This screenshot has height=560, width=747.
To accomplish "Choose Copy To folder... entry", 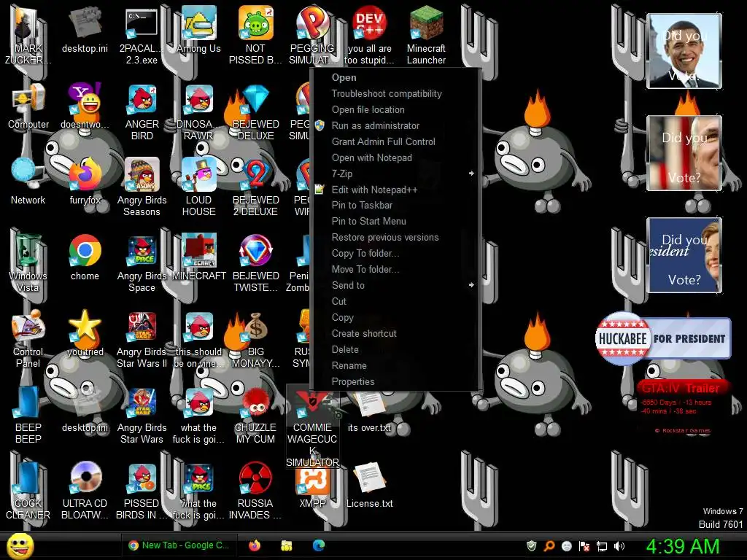I will point(395,253).
